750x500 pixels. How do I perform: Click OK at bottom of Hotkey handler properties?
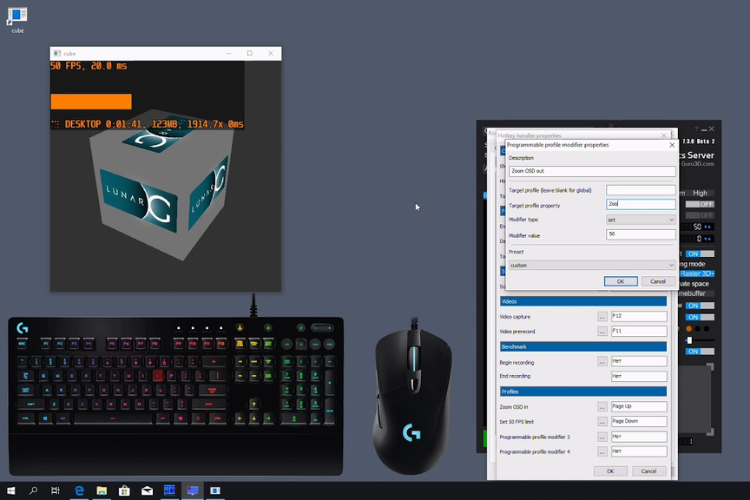[x=610, y=471]
